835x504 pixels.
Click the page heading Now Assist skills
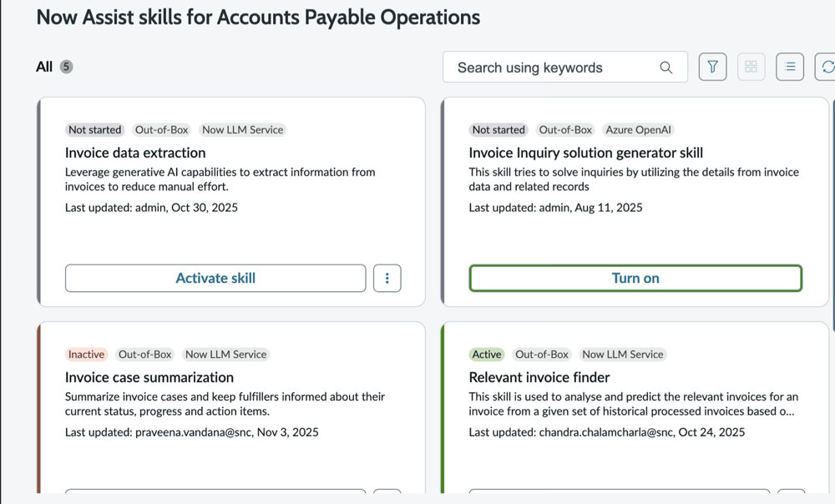click(258, 18)
